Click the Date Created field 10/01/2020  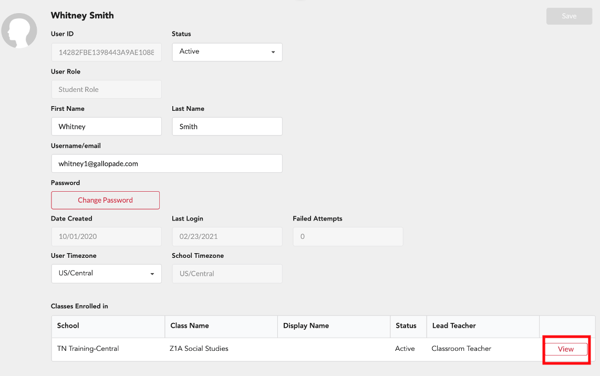tap(106, 237)
